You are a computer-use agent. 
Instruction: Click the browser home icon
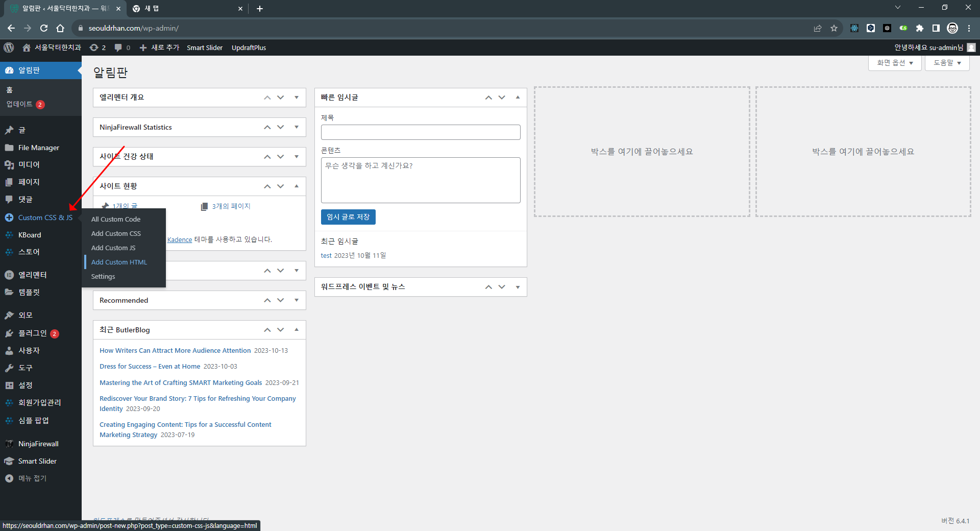click(60, 28)
